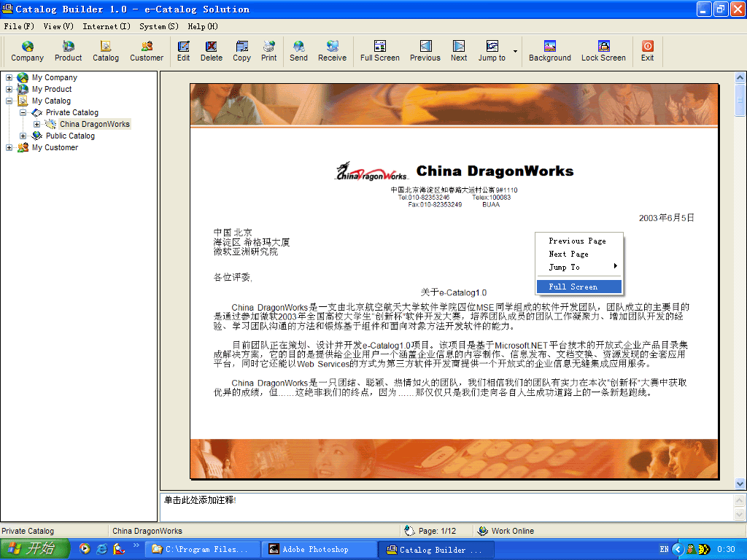Image resolution: width=747 pixels, height=560 pixels.
Task: Collapse the Private Catalog node
Action: pyautogui.click(x=23, y=112)
